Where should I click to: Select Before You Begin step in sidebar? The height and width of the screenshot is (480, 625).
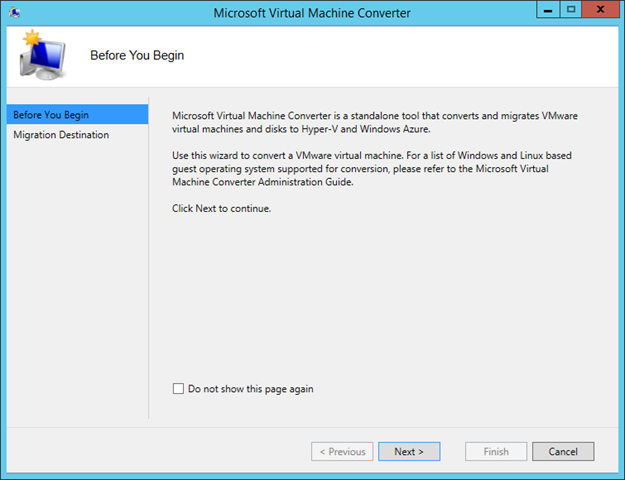(77, 114)
